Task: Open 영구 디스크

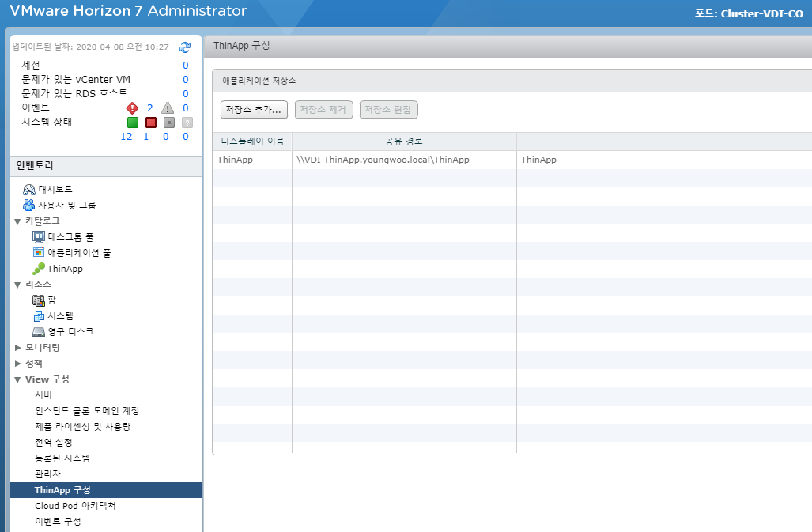Action: pyautogui.click(x=71, y=332)
